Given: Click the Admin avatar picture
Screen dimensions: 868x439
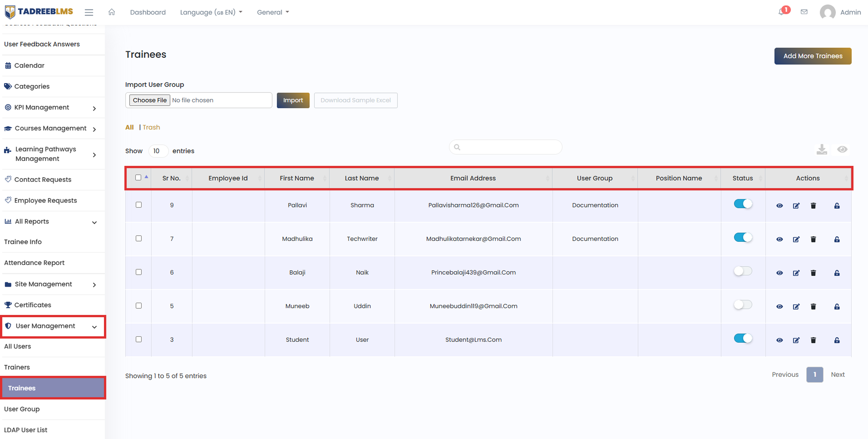Looking at the screenshot, I should [828, 12].
